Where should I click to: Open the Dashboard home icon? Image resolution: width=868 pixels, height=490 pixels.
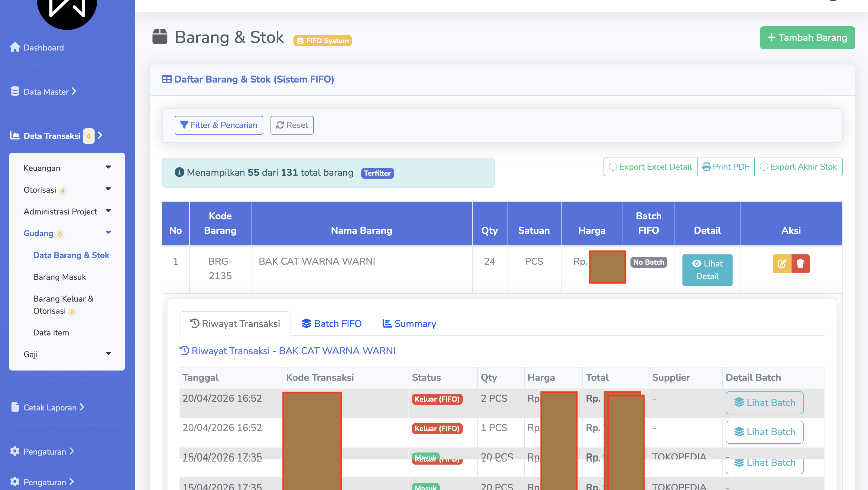coord(15,47)
